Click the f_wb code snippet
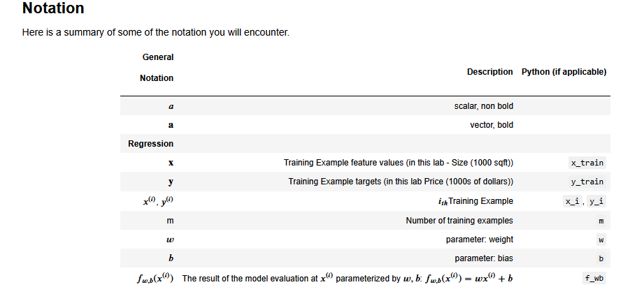The height and width of the screenshot is (301, 644). pos(594,278)
